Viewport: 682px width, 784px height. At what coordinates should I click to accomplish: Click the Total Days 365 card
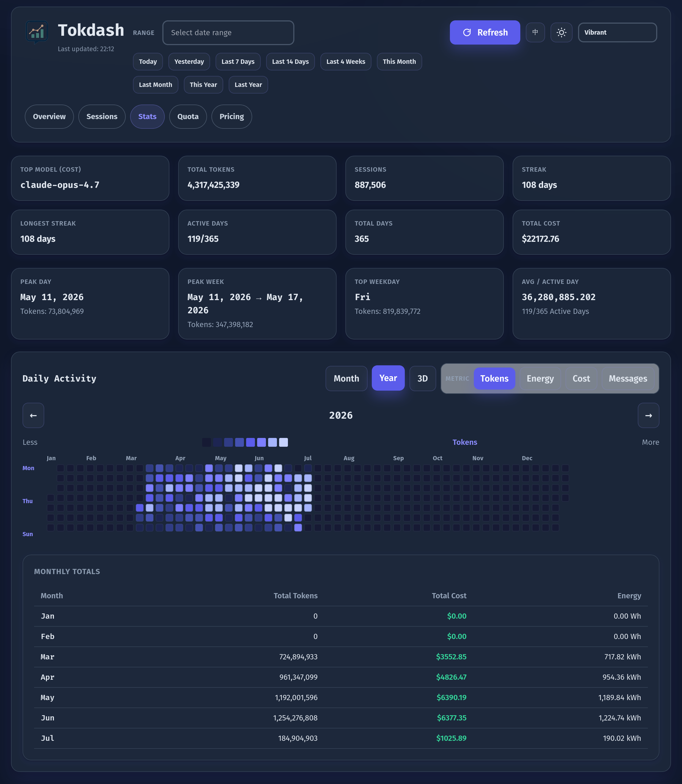click(x=424, y=232)
